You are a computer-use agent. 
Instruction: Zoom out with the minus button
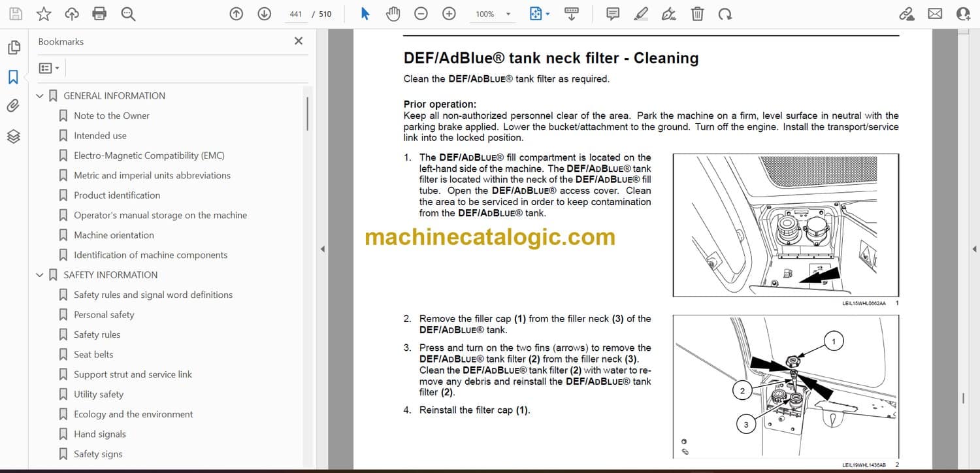[x=421, y=14]
